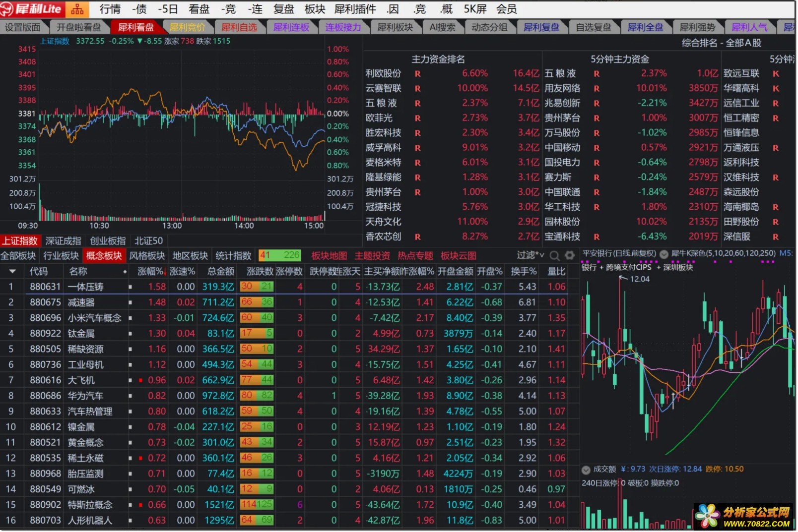Image resolution: width=798 pixels, height=532 pixels.
Task: Click the 114/125 rise-fall bar in the 特斯拉概念 row
Action: pos(257,505)
